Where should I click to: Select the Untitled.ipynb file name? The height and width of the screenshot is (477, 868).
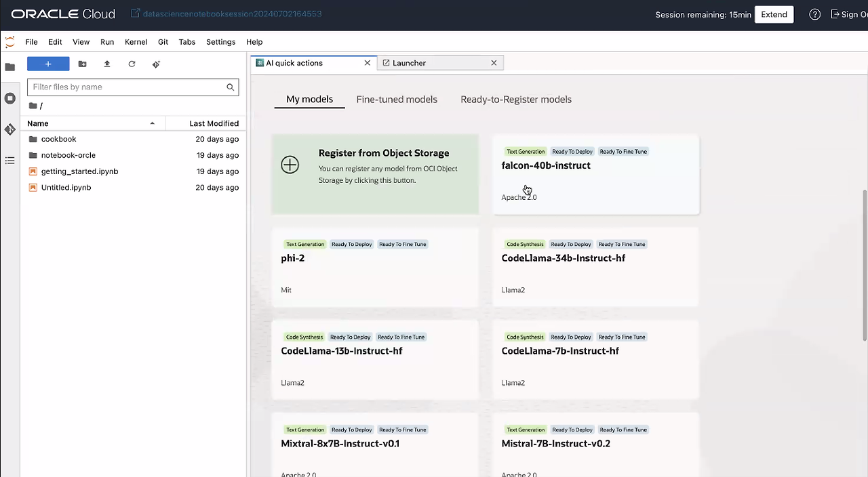(66, 188)
